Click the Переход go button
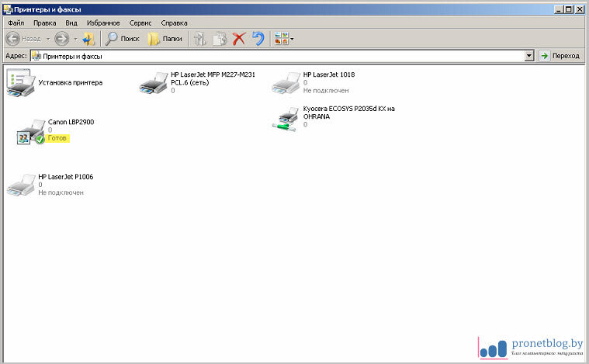Screen dimensions: 589x364 tap(561, 57)
